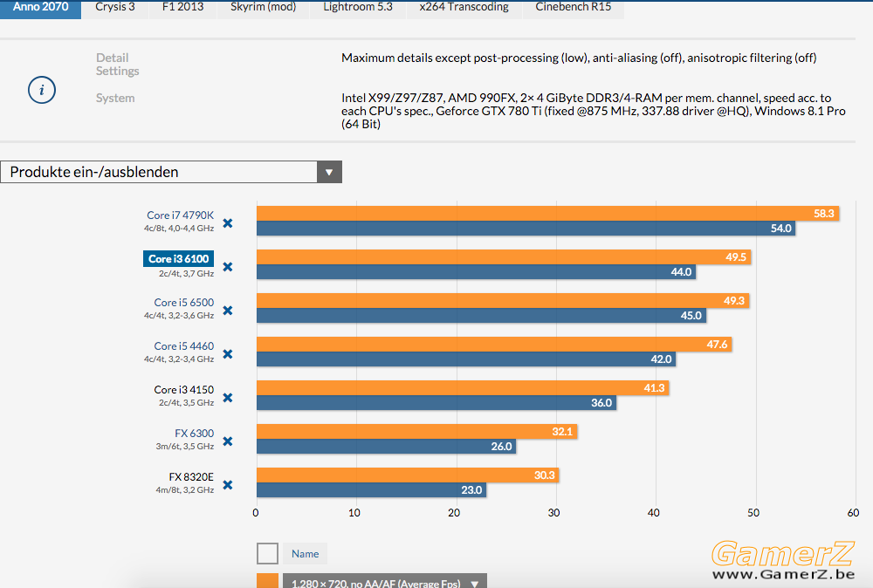Remove Core i7 4790K with its X

[228, 223]
